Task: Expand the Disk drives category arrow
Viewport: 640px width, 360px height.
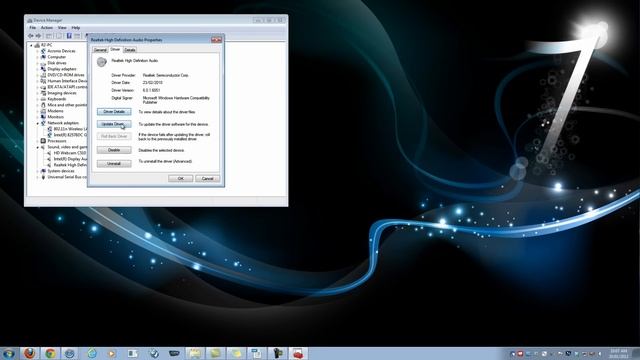Action: click(x=37, y=63)
